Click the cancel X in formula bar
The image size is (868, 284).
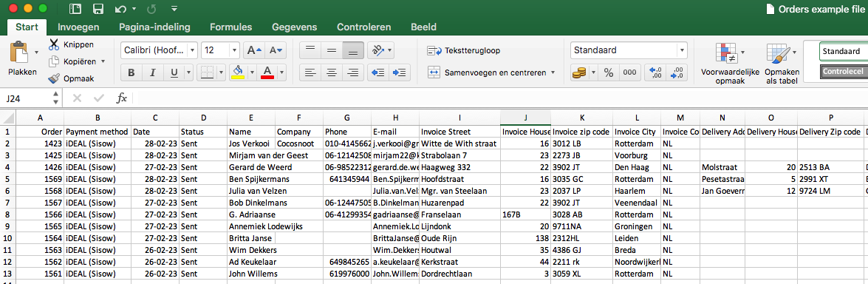[77, 98]
